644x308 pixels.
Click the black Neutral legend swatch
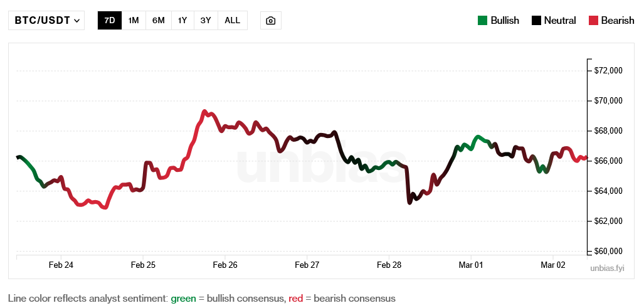536,20
